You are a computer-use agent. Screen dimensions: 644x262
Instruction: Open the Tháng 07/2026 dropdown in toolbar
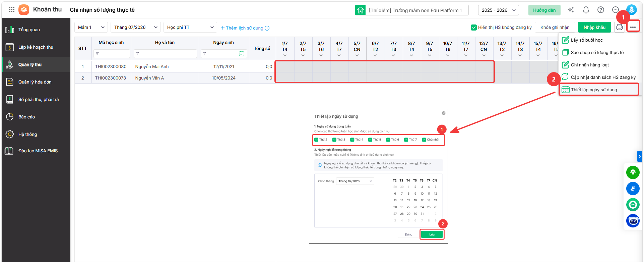point(136,27)
